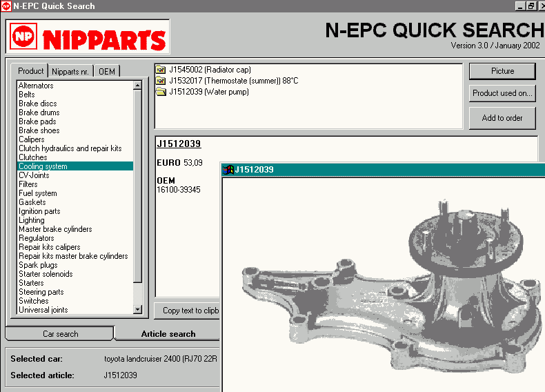Select Switches in the product list
Screen dimensions: 545x392
tap(75, 301)
